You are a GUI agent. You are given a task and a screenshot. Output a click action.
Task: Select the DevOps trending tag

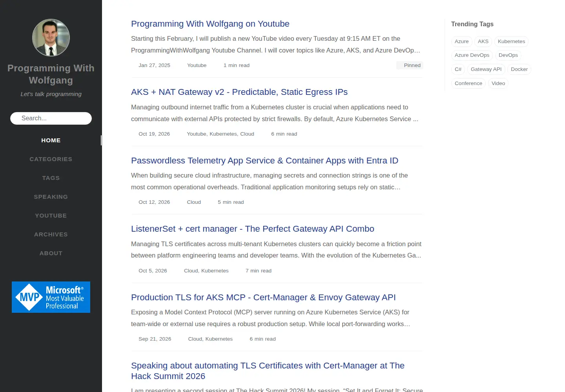click(x=508, y=55)
